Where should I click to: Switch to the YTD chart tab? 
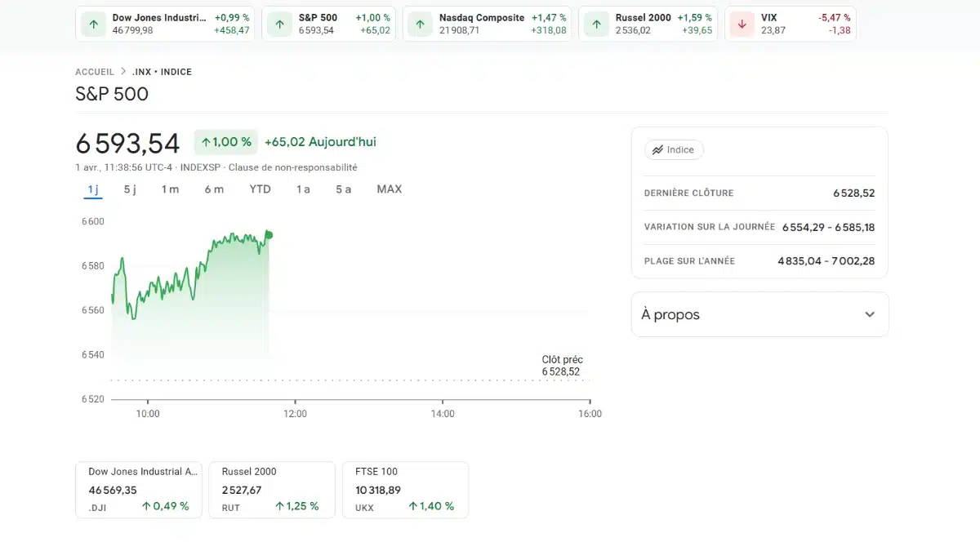pyautogui.click(x=260, y=189)
